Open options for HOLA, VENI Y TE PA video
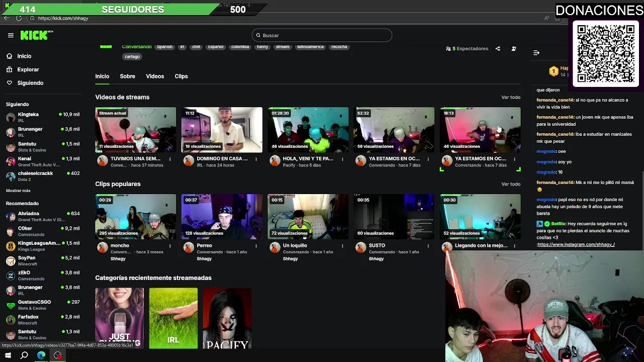Screen dimensions: 644x362 pos(342,159)
